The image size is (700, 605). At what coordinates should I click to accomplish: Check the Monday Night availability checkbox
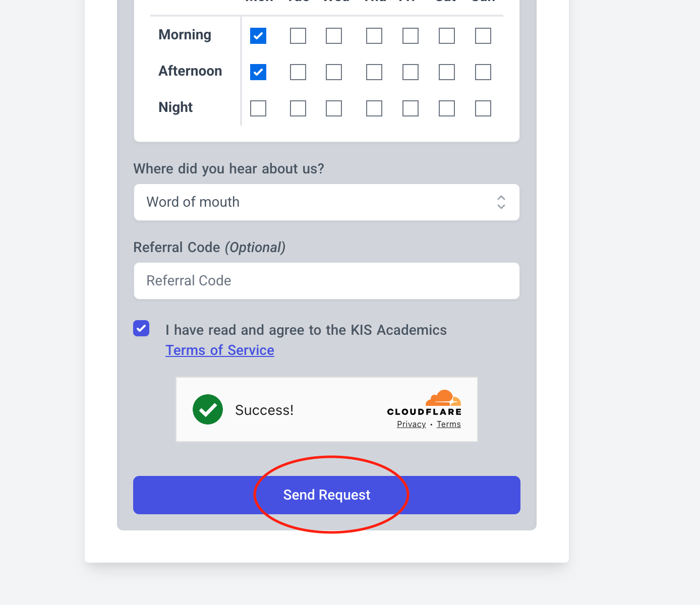[x=258, y=108]
